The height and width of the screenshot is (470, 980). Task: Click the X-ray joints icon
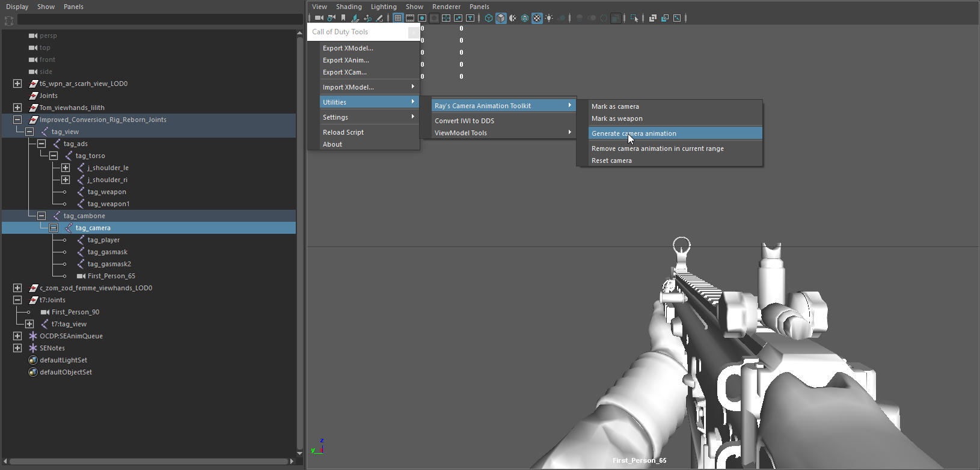[x=677, y=18]
